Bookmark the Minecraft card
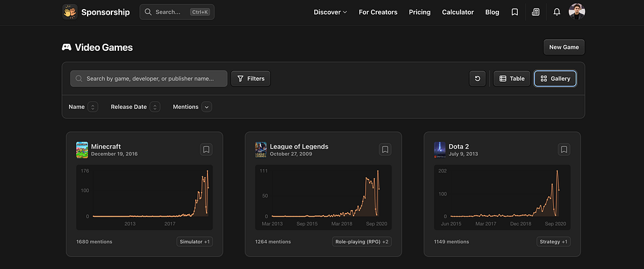The width and height of the screenshot is (644, 269). pos(206,149)
